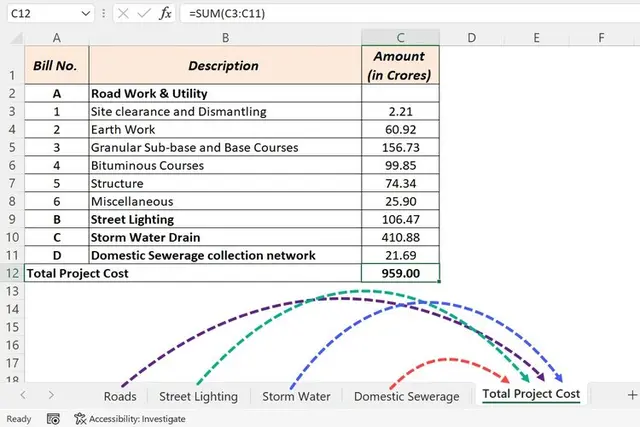Screen dimensions: 640x427
Task: Select Granular Sub-base and Base Courses cell
Action: click(x=225, y=147)
